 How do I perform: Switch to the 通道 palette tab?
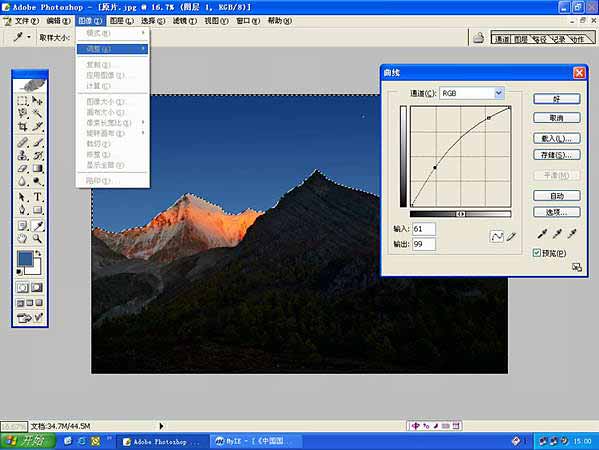tap(502, 39)
